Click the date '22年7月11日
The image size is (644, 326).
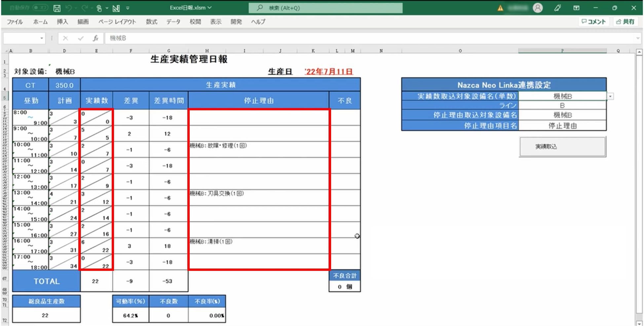pyautogui.click(x=328, y=72)
